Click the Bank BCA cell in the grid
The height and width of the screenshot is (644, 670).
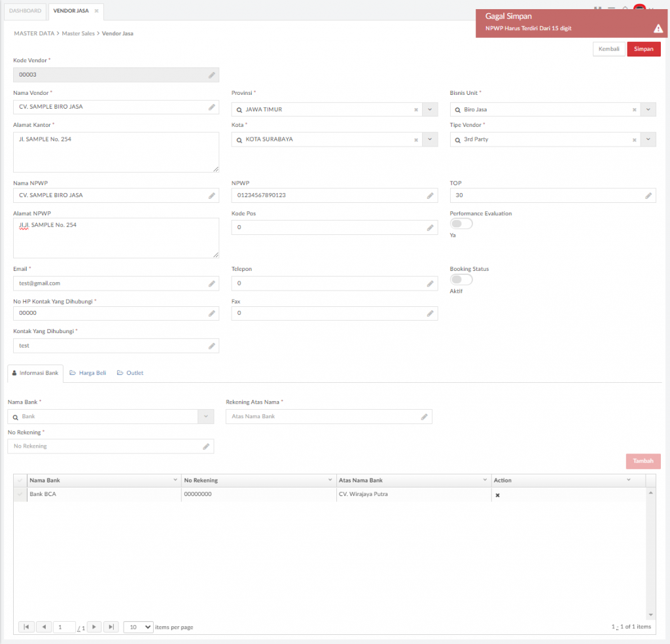pos(104,494)
